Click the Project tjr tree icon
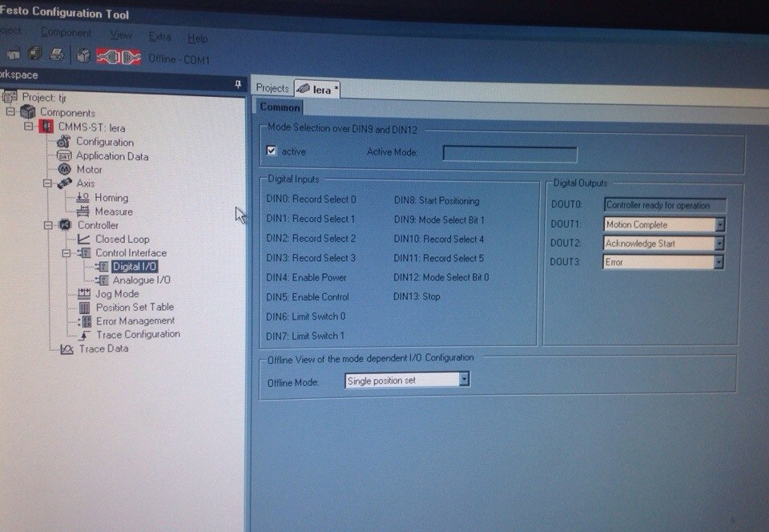The image size is (769, 532). (x=10, y=96)
